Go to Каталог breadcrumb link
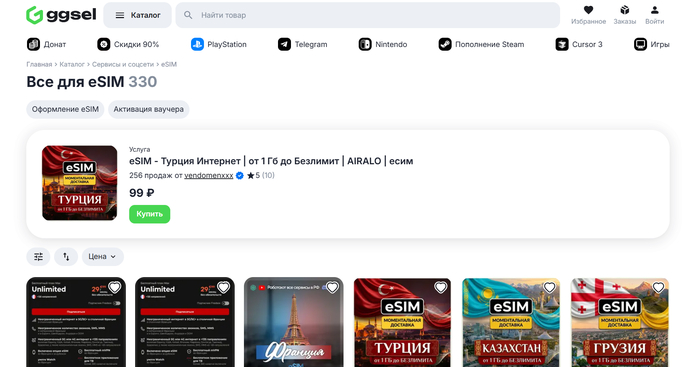 72,64
